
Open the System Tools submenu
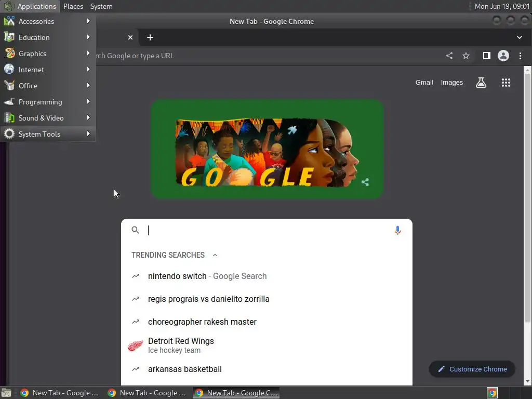click(48, 134)
